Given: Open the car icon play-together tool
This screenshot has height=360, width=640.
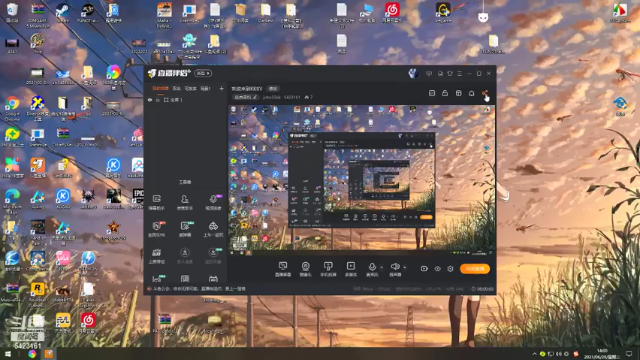Looking at the screenshot, I should tap(213, 229).
